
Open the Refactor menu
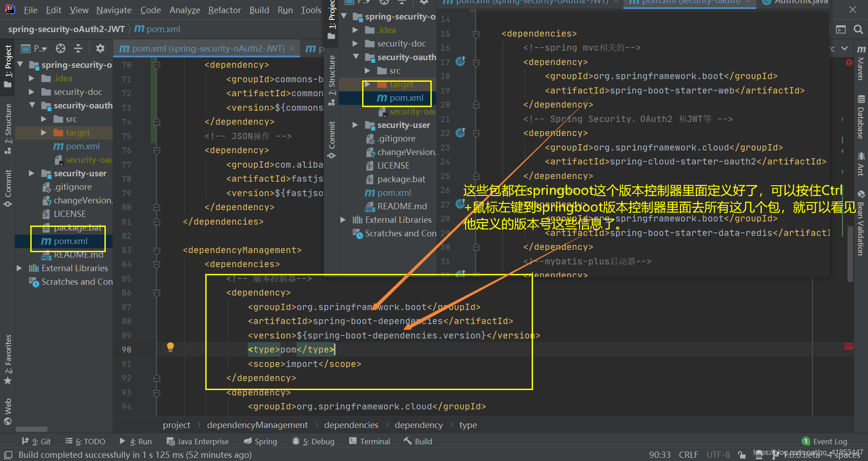pyautogui.click(x=224, y=10)
